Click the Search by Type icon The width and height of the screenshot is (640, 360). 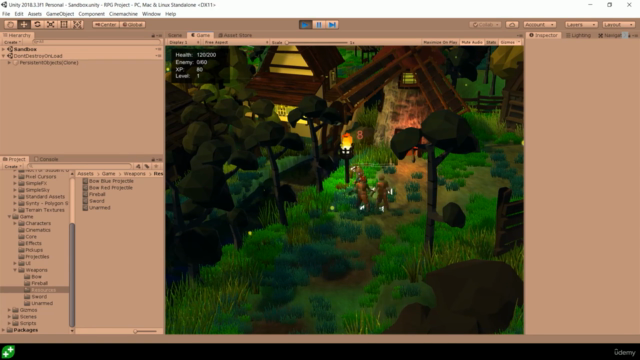point(138,167)
